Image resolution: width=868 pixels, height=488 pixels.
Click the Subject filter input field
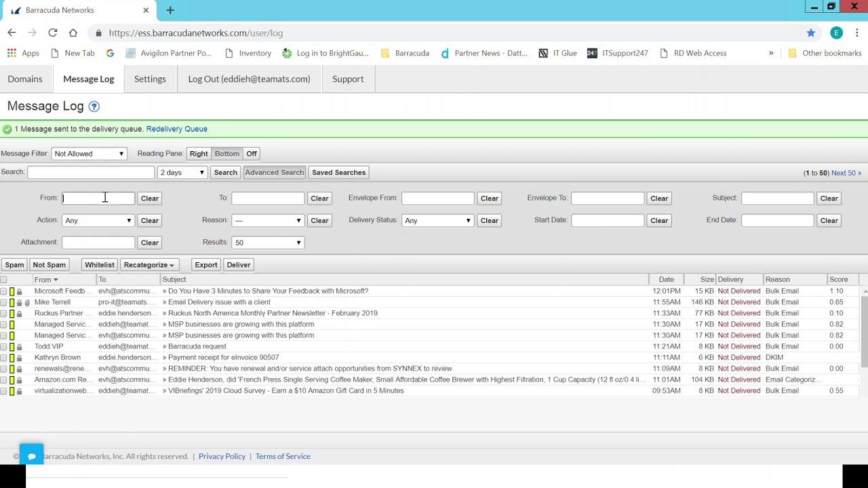[777, 198]
